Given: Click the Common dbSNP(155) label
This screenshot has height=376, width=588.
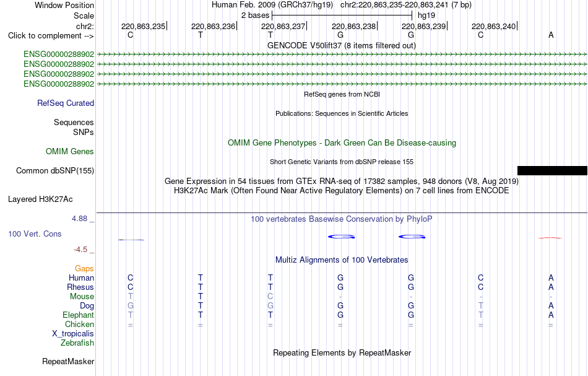Looking at the screenshot, I should 54,171.
